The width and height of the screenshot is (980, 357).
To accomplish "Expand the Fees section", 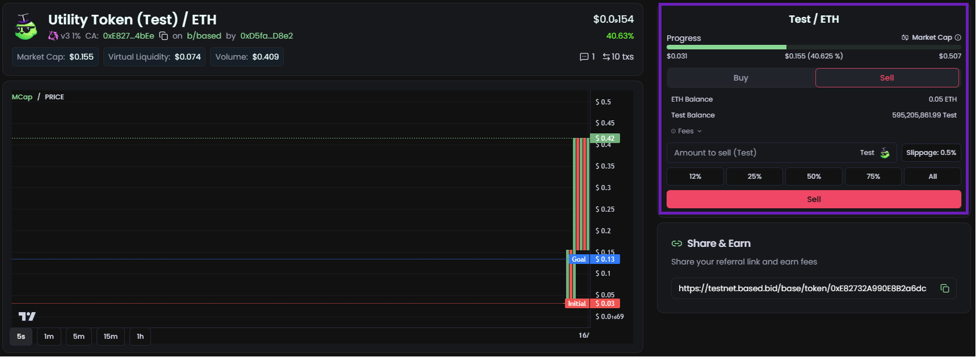I will (686, 131).
